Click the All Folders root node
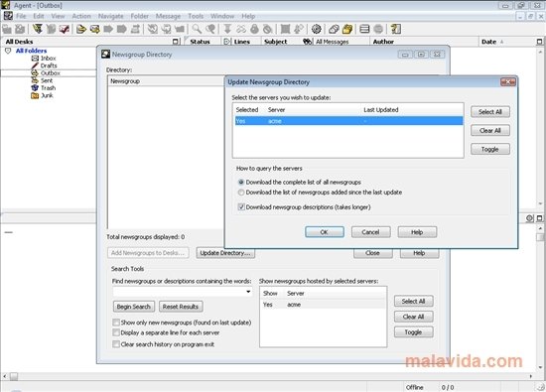This screenshot has height=392, width=546. 31,51
